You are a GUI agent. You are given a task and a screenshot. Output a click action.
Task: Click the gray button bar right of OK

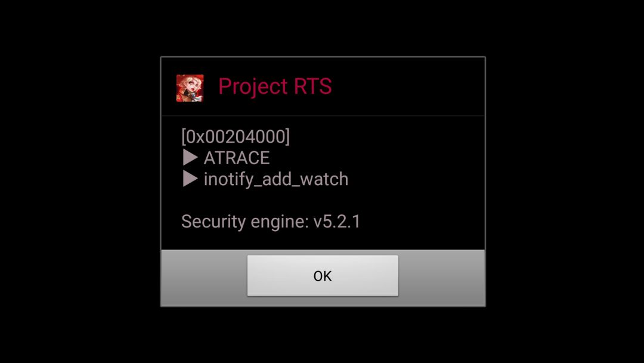(441, 278)
